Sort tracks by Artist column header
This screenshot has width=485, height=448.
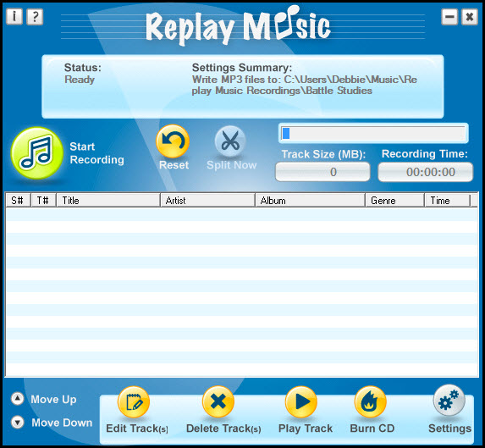tap(207, 201)
